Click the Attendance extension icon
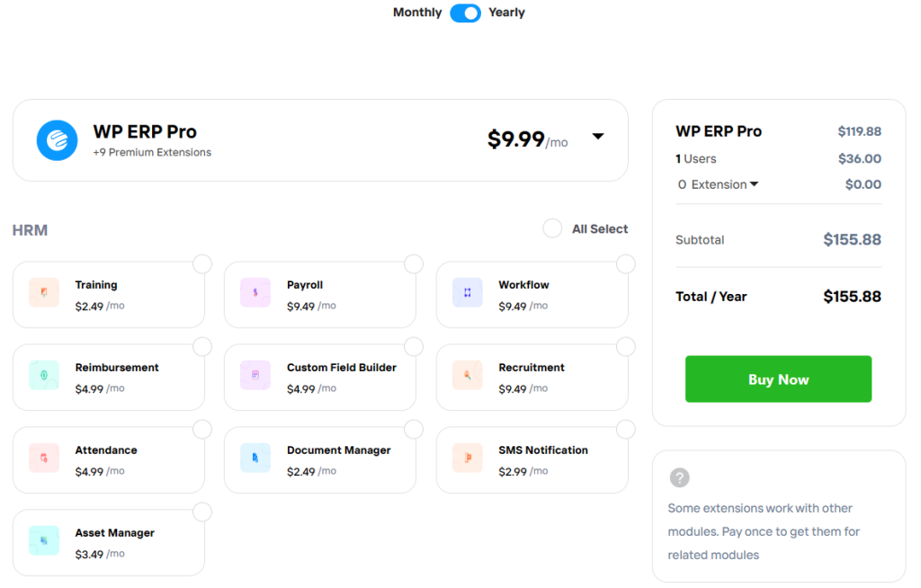921x588 pixels. click(x=44, y=459)
